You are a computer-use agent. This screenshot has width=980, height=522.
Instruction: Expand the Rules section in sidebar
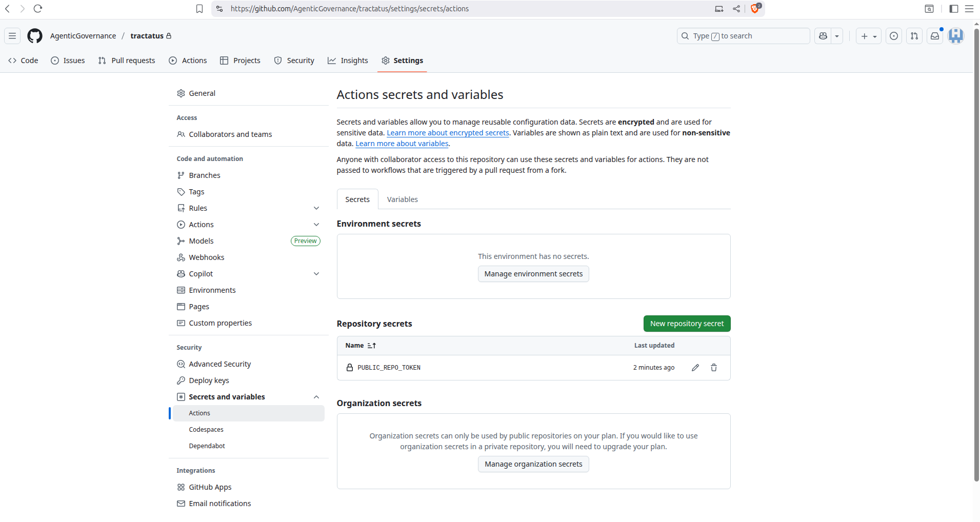(316, 208)
